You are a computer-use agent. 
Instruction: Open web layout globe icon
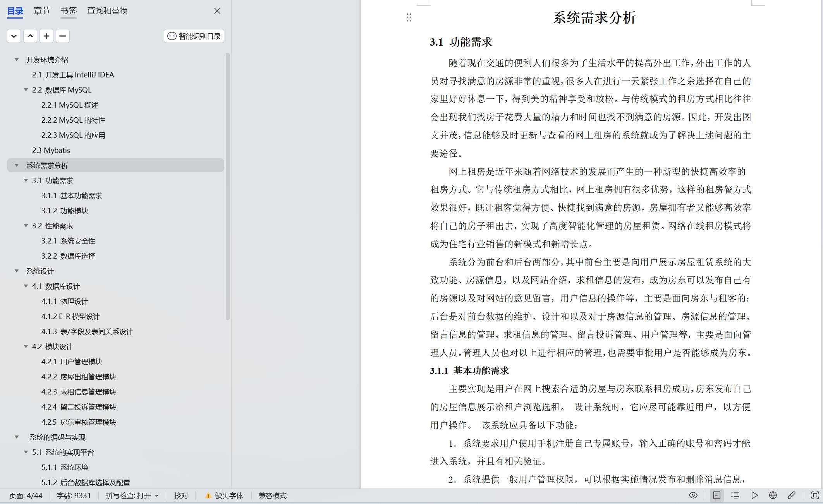[773, 495]
